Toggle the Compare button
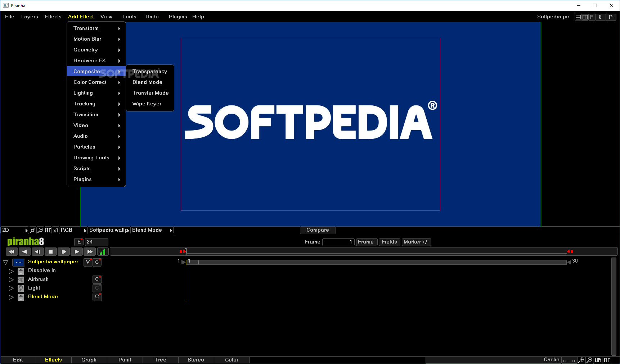Viewport: 620px width, 364px height. point(318,230)
